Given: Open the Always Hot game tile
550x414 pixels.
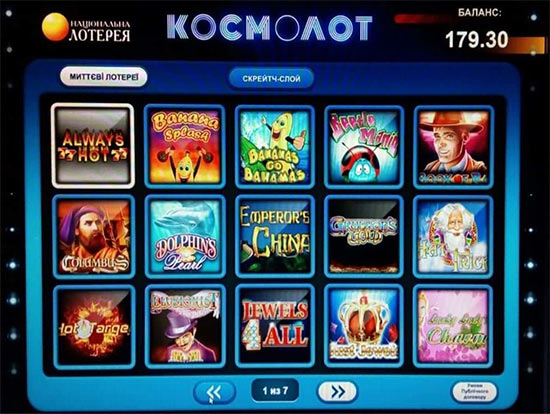Looking at the screenshot, I should pos(93,146).
